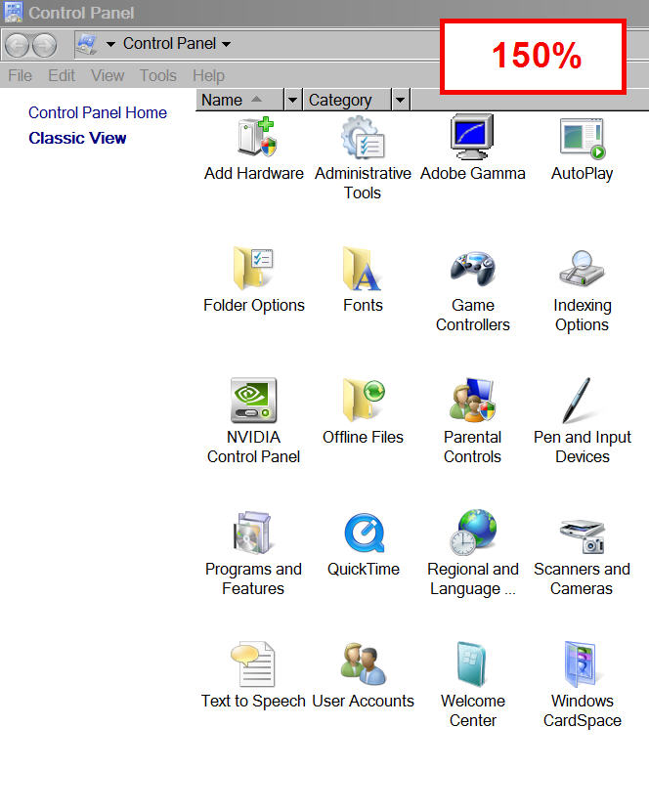Open the NVIDIA Control Panel icon
This screenshot has width=649, height=812.
pos(253,401)
